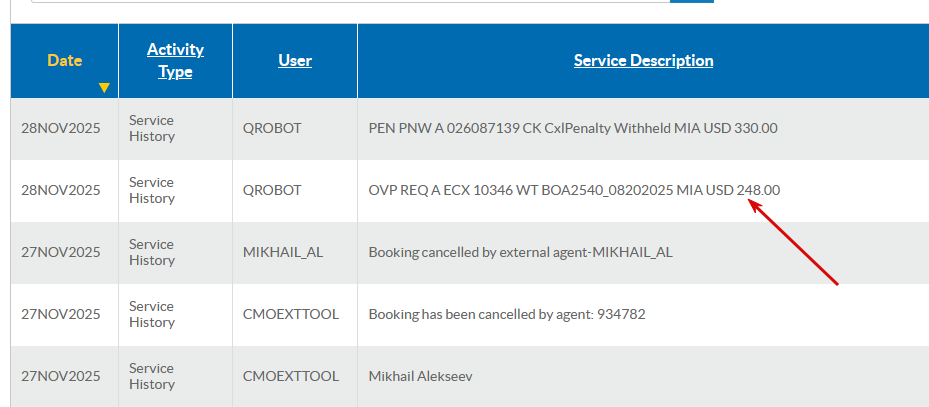Image resolution: width=929 pixels, height=407 pixels.
Task: Click CMOEXTTOOL user in the agent 934782 row
Action: (291, 314)
